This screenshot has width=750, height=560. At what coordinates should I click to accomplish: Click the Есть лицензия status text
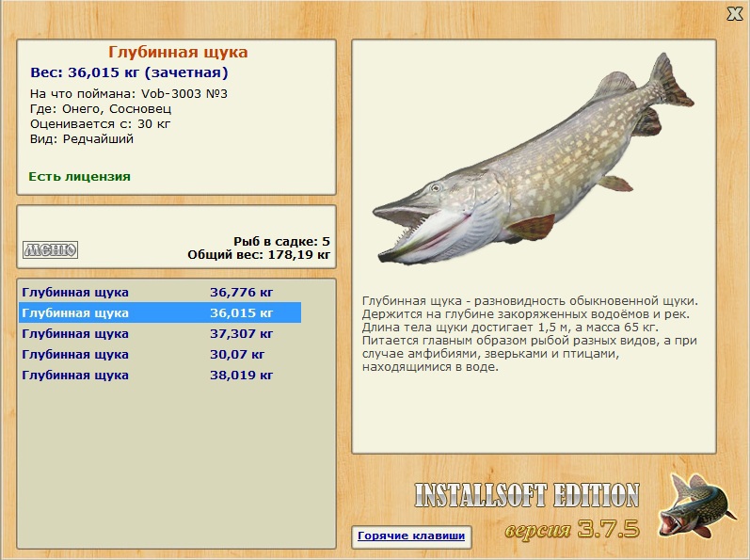point(79,176)
